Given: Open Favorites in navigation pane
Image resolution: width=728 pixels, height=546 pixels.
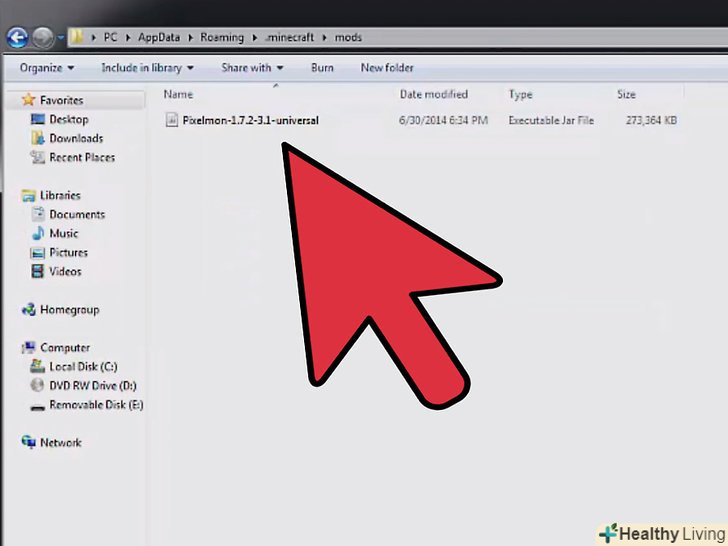Looking at the screenshot, I should coord(62,100).
